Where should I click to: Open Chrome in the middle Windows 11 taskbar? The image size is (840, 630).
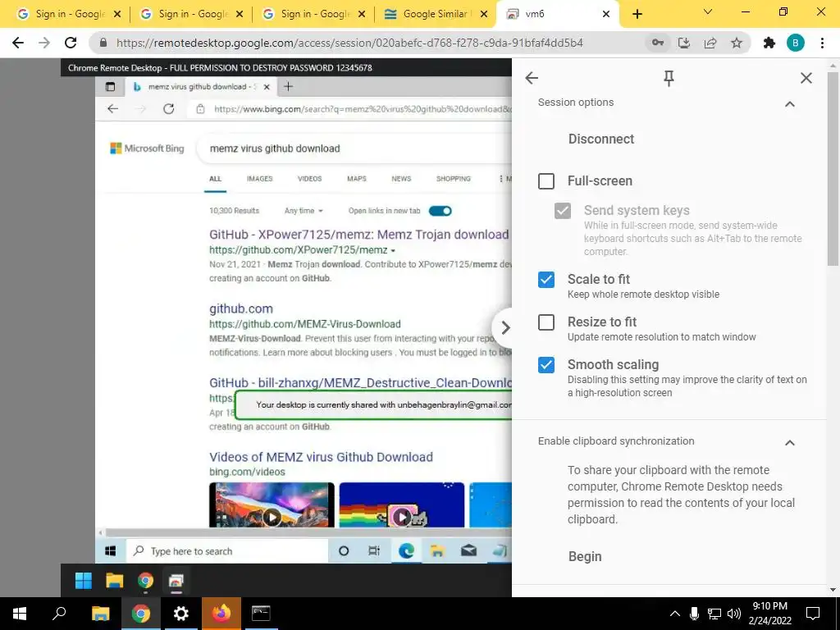145,581
